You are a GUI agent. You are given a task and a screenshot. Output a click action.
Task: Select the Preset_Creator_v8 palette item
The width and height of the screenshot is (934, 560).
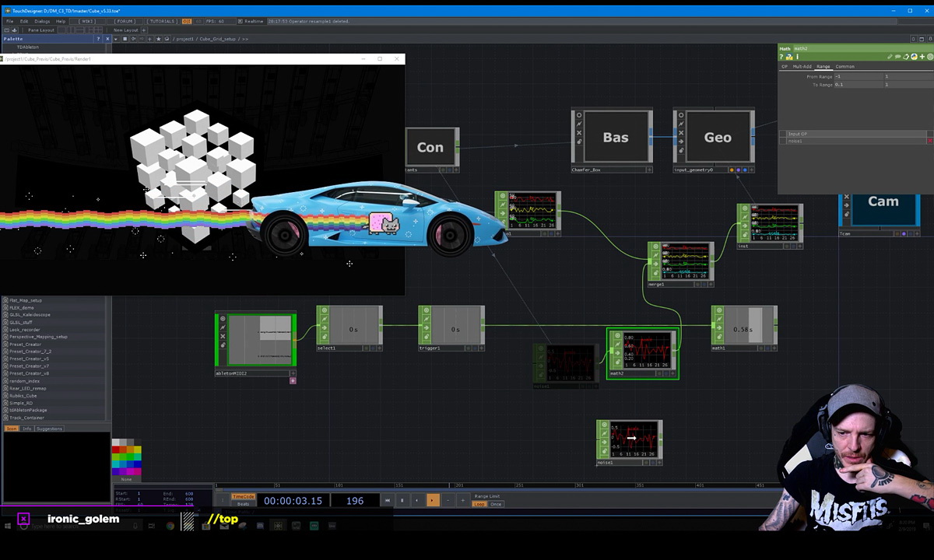[x=30, y=373]
